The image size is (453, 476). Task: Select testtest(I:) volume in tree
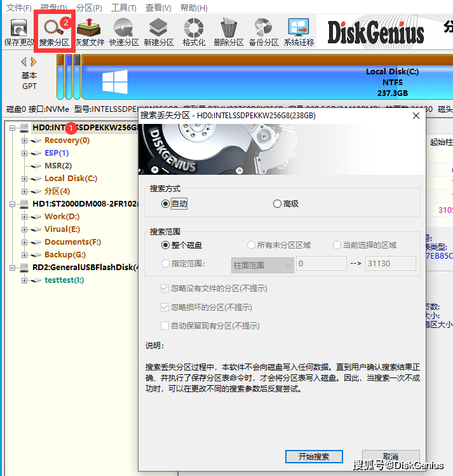coord(64,280)
